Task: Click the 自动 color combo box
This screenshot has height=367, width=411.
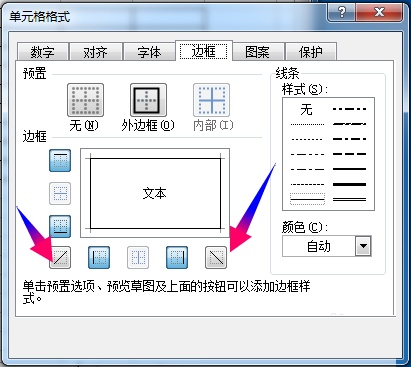Action: point(326,246)
